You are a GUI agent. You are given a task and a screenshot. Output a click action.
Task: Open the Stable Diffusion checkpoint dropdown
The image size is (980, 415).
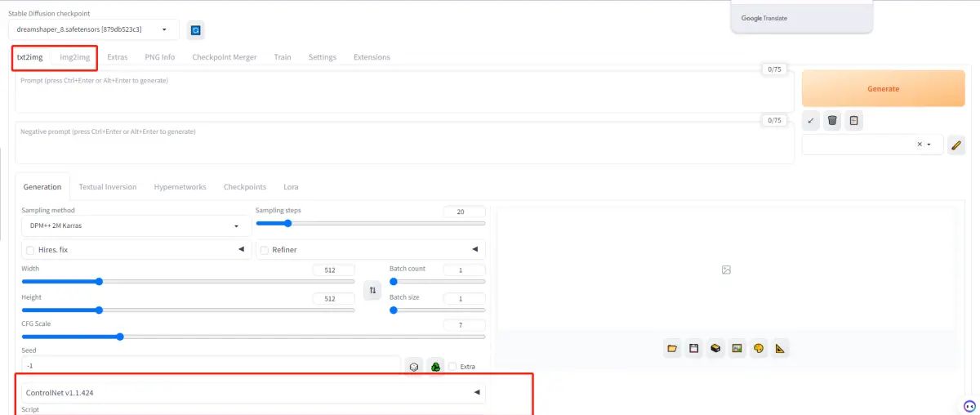[93, 30]
